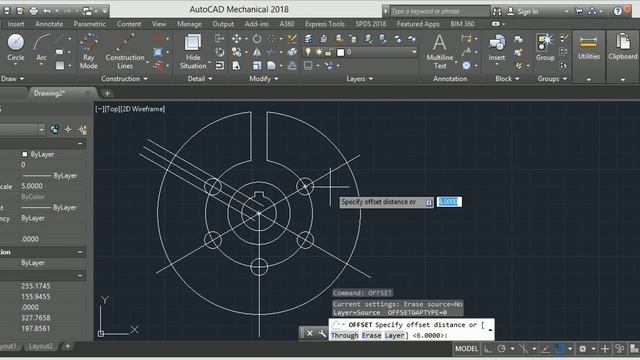Image resolution: width=640 pixels, height=360 pixels.
Task: Expand the Construction panel dropdown
Action: click(x=124, y=78)
